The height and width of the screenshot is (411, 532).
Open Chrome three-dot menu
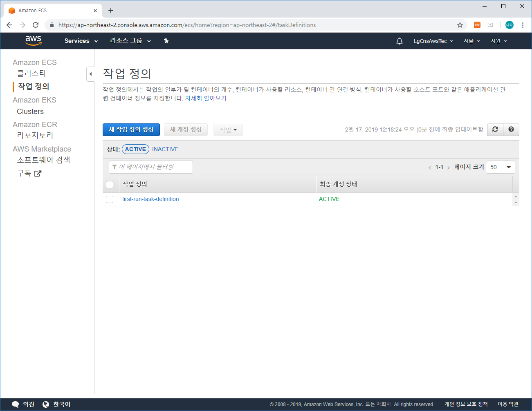[523, 25]
